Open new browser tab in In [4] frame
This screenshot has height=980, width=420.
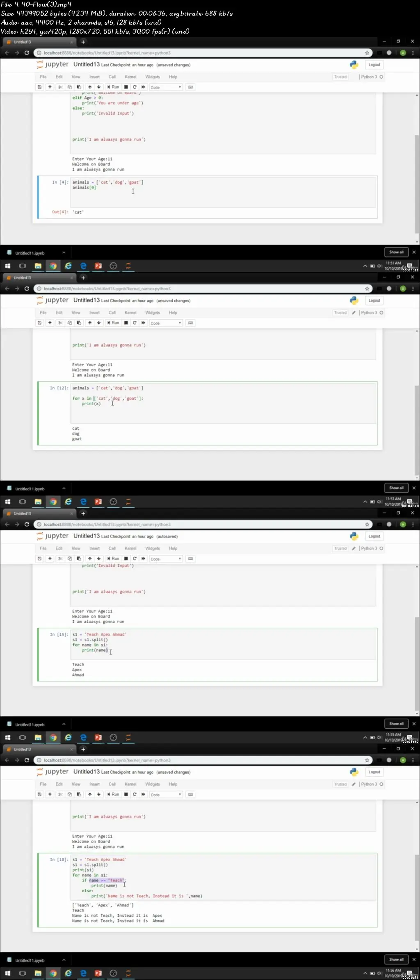[x=83, y=42]
